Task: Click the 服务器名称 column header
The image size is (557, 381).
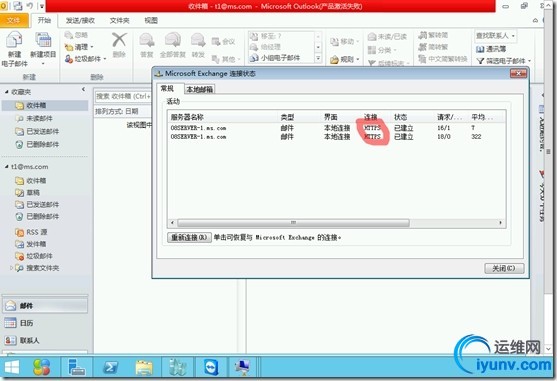Action: point(222,117)
